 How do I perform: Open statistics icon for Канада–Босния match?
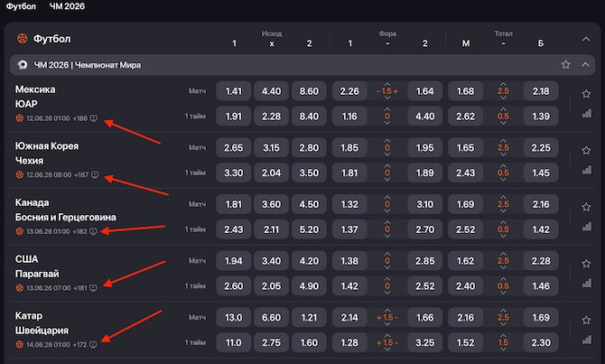pos(586,226)
